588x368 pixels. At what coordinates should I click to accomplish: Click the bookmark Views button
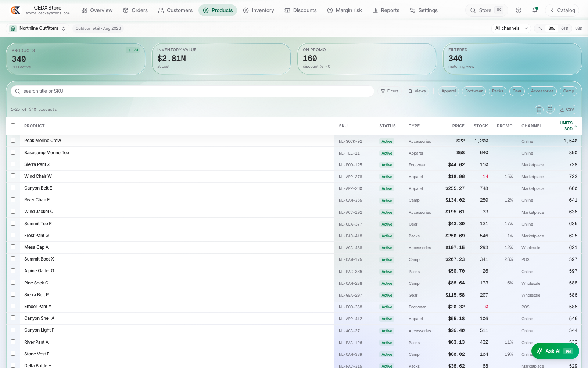point(417,91)
